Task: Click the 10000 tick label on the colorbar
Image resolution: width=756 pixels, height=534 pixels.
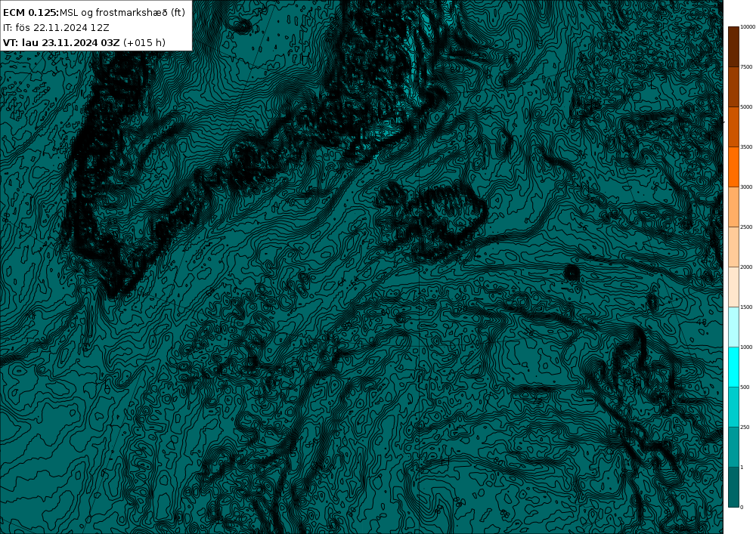Action: click(x=748, y=27)
